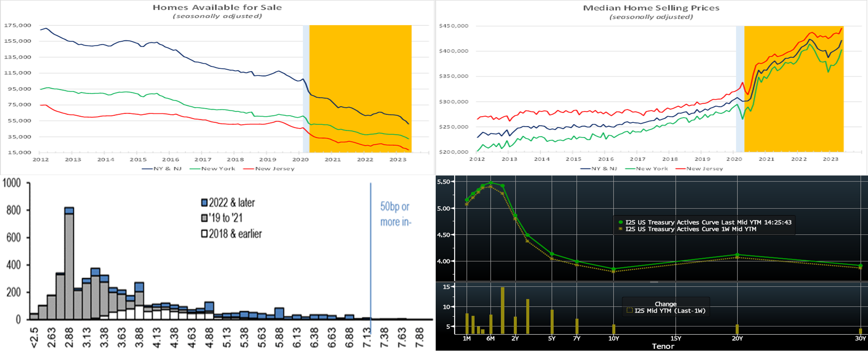Click the 7.13 label on histogram axis
The width and height of the screenshot is (868, 351).
coord(367,338)
